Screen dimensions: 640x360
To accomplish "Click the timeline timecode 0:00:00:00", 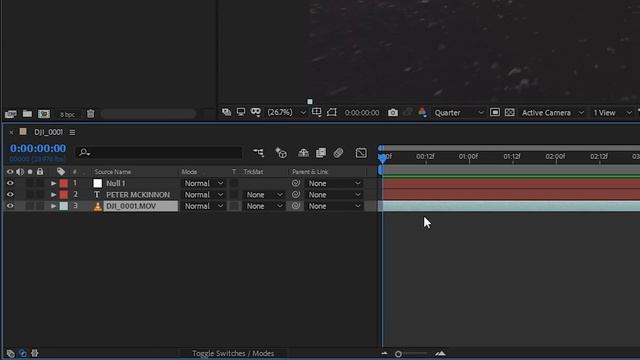I will pyautogui.click(x=38, y=149).
